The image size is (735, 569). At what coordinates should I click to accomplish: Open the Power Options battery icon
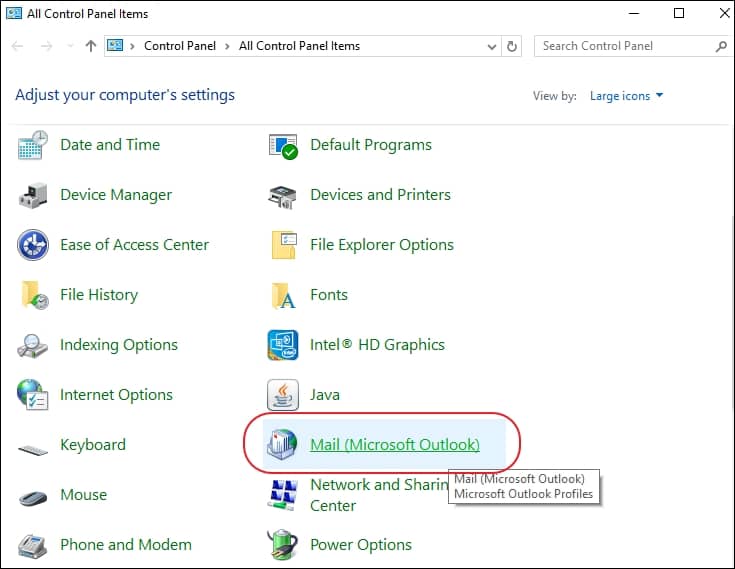[283, 545]
